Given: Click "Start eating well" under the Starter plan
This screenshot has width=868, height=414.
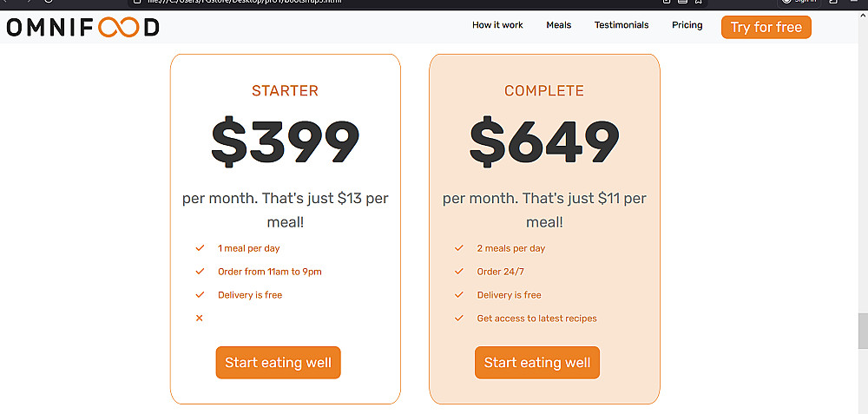Looking at the screenshot, I should click(x=278, y=363).
